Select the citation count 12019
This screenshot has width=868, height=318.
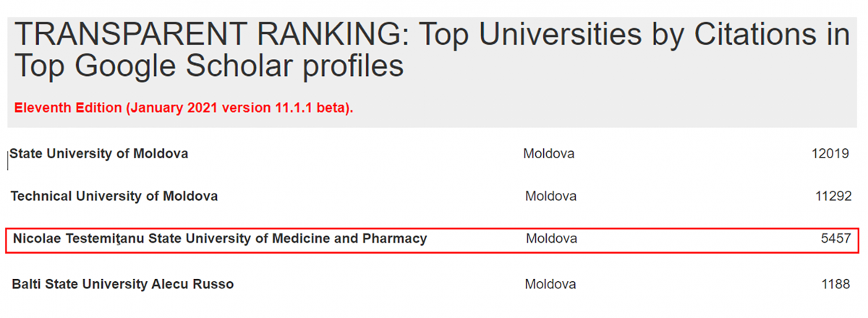(x=830, y=154)
